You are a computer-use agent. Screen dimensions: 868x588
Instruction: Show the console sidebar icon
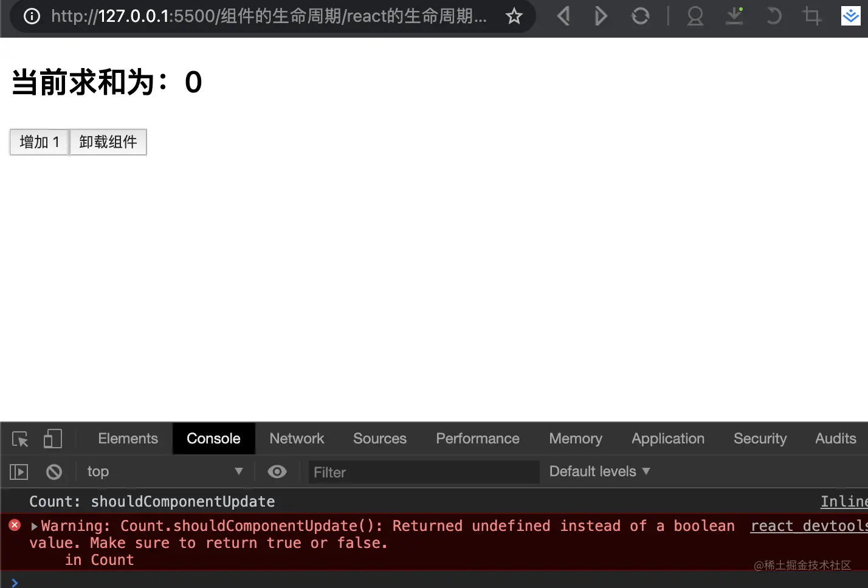(19, 472)
